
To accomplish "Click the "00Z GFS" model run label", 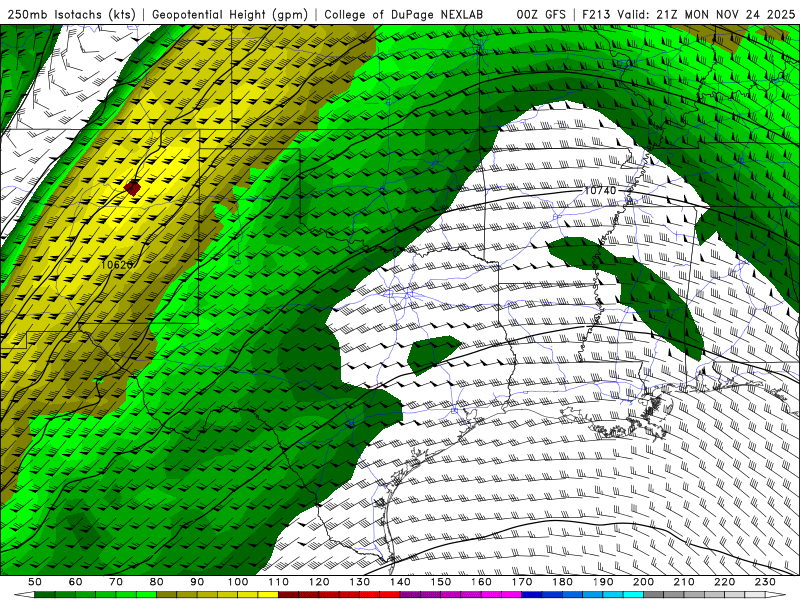I will 541,15.
